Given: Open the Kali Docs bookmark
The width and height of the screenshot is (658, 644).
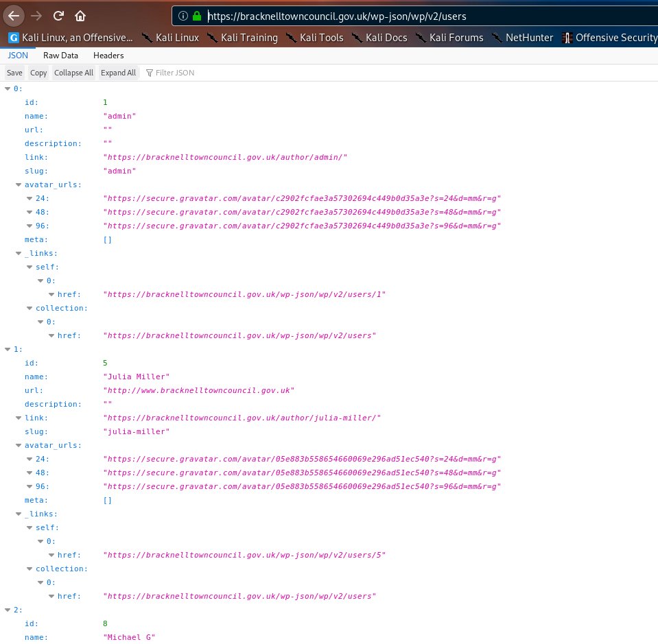Looking at the screenshot, I should [x=379, y=38].
